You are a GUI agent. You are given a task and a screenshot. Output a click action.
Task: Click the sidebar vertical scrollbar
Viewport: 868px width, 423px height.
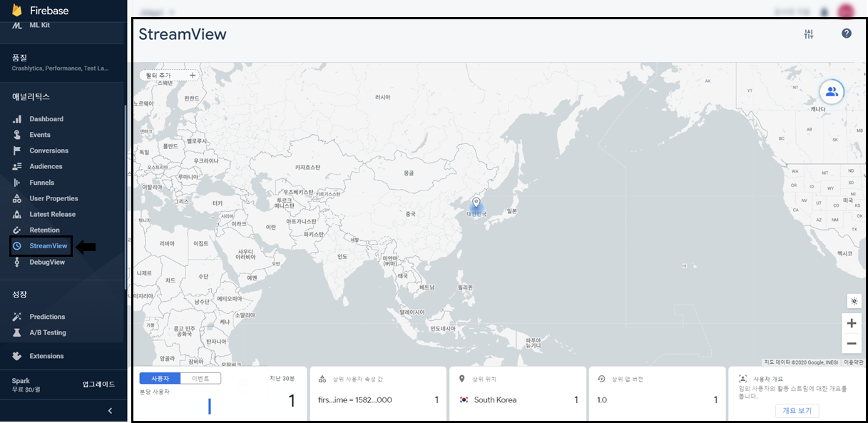126,196
